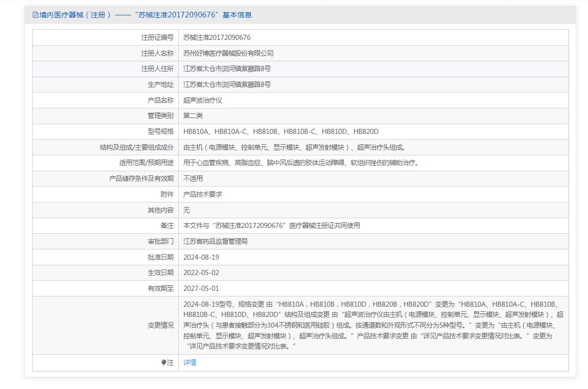Screen dimensions: 588x389
Task: Click the 适用范围/预期用途 description text
Action: pyautogui.click(x=301, y=163)
